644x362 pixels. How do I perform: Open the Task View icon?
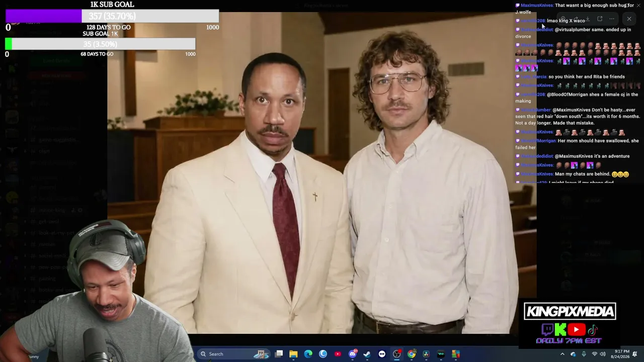[279, 354]
